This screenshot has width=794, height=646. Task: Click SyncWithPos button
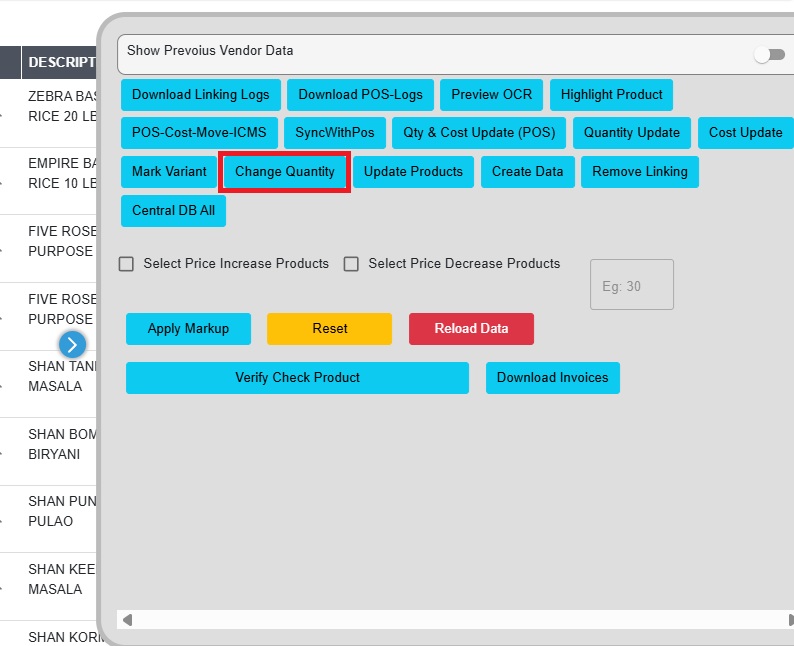click(335, 133)
